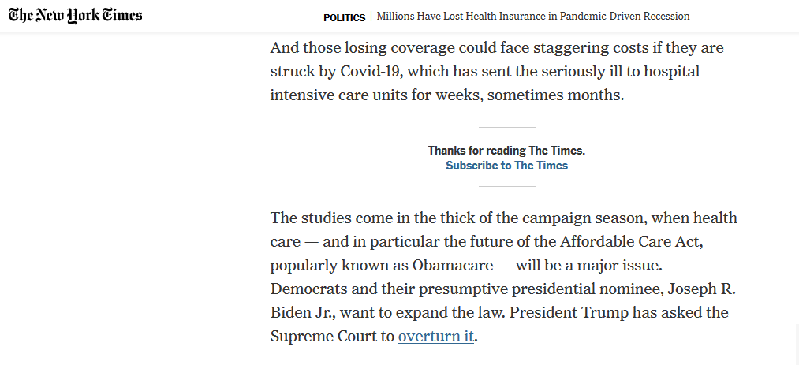Follow the Subscribe to The Times link
Viewport: 799px width, 365px height.
(x=507, y=165)
